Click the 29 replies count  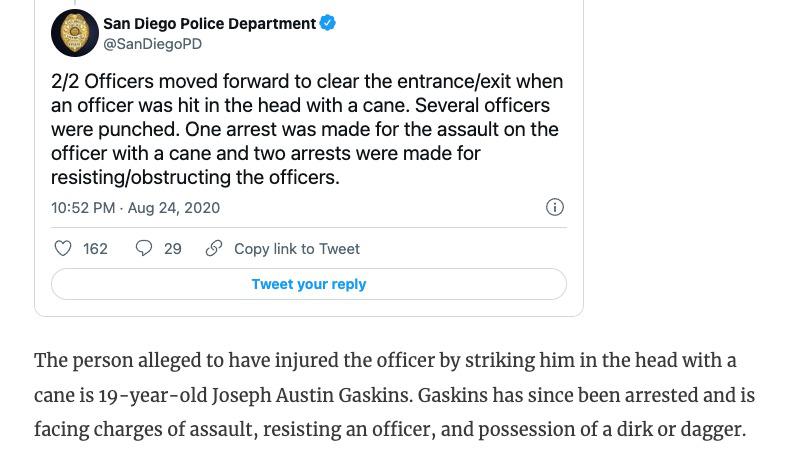point(173,249)
